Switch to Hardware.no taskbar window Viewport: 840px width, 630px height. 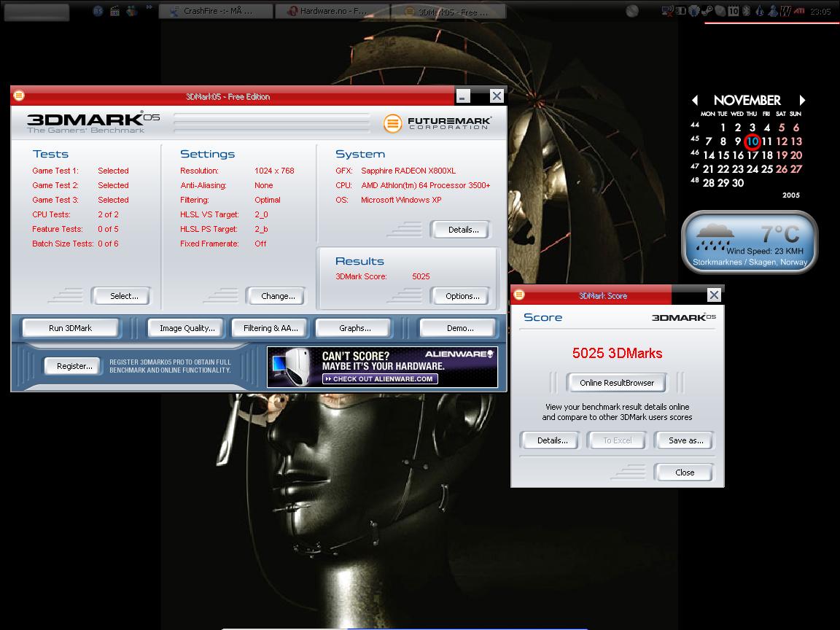pos(332,11)
